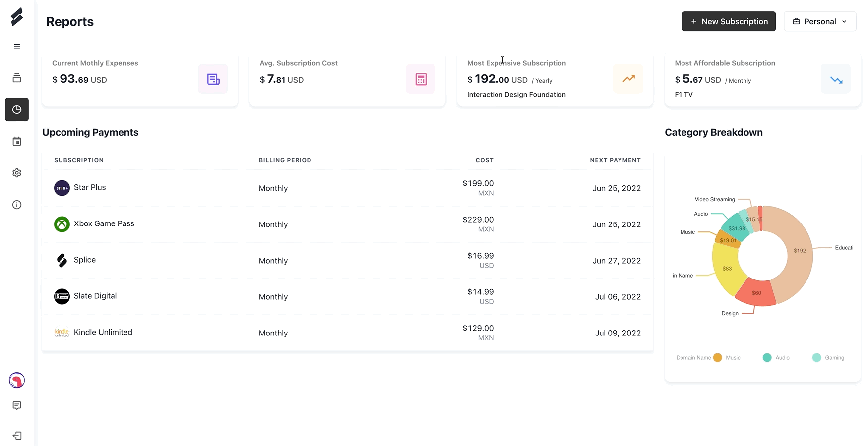The width and height of the screenshot is (868, 446).
Task: Click the Star Plus subscription logo
Action: (x=62, y=188)
